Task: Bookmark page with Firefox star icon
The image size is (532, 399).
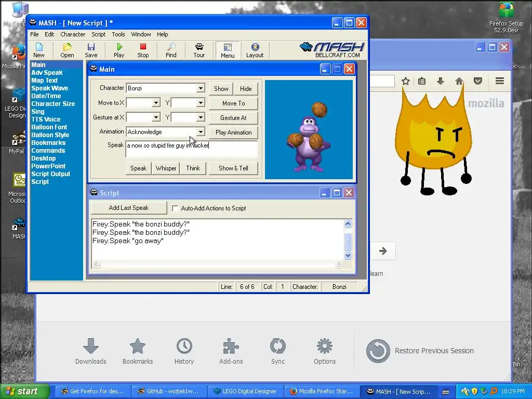Action: (x=405, y=81)
